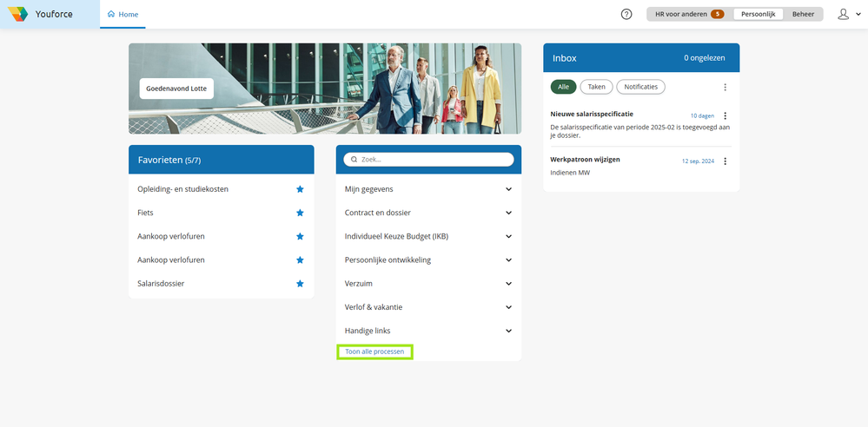Expand the Mijn gegevens section
This screenshot has height=427, width=868.
(x=428, y=189)
